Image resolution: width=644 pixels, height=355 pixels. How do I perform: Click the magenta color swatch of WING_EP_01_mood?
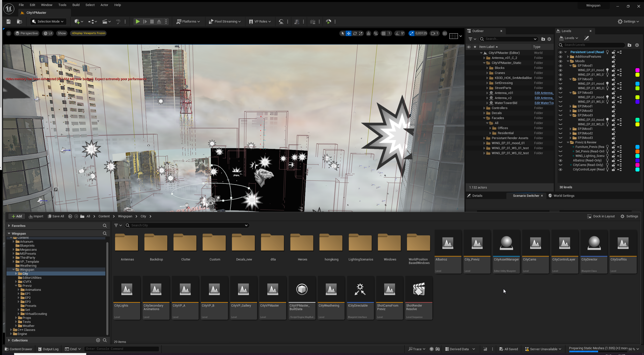pos(637,70)
